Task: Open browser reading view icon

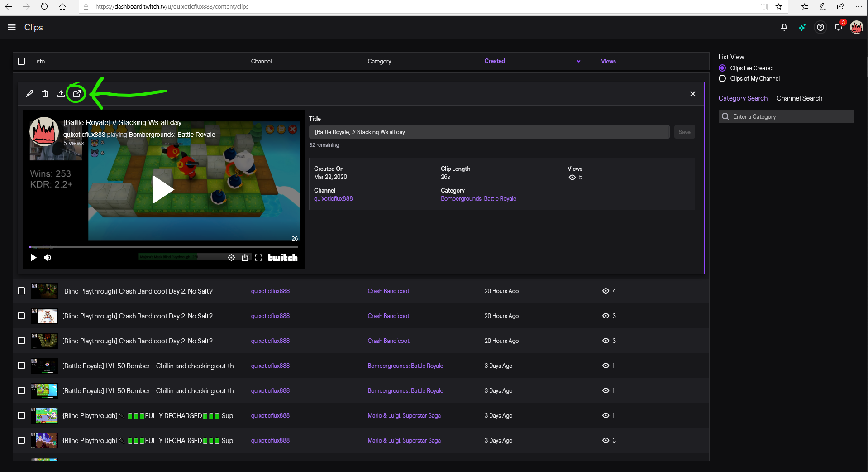Action: (x=764, y=7)
